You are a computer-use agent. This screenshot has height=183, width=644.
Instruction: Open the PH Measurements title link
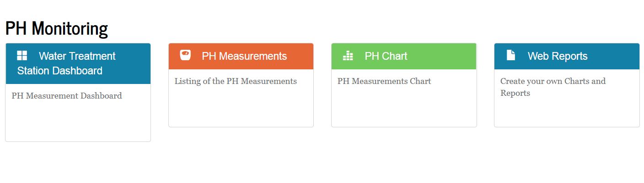pos(244,56)
